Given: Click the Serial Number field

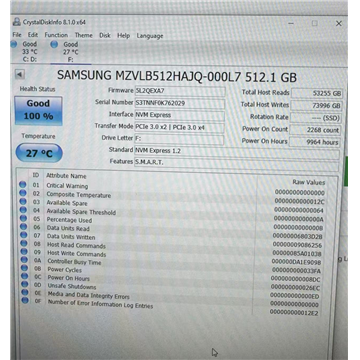Looking at the screenshot, I should point(180,103).
